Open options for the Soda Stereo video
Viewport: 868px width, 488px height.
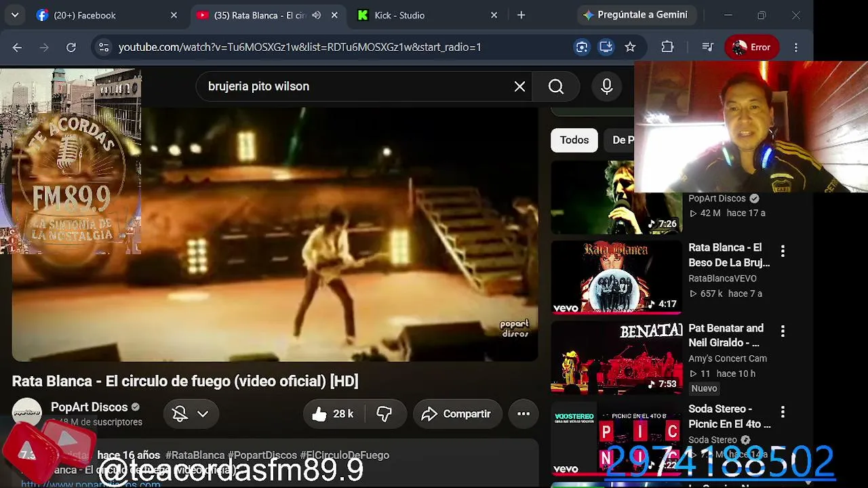click(x=783, y=411)
